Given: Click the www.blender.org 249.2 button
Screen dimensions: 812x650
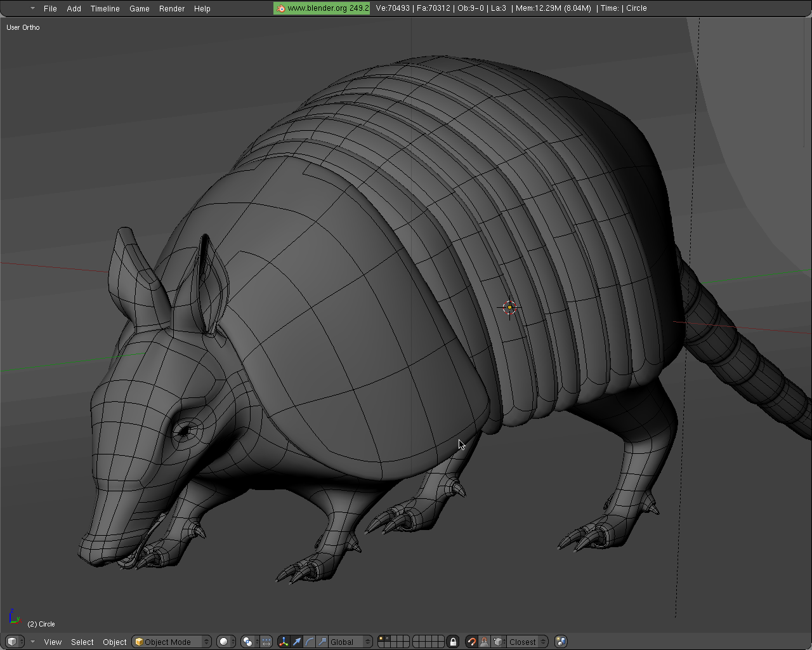Looking at the screenshot, I should [x=322, y=8].
